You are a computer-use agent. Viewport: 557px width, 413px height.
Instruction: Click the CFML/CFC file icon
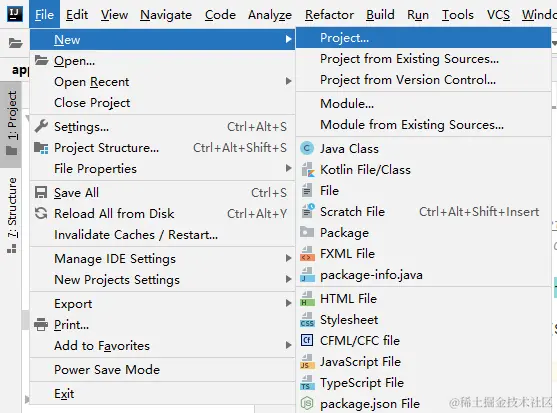pos(307,340)
